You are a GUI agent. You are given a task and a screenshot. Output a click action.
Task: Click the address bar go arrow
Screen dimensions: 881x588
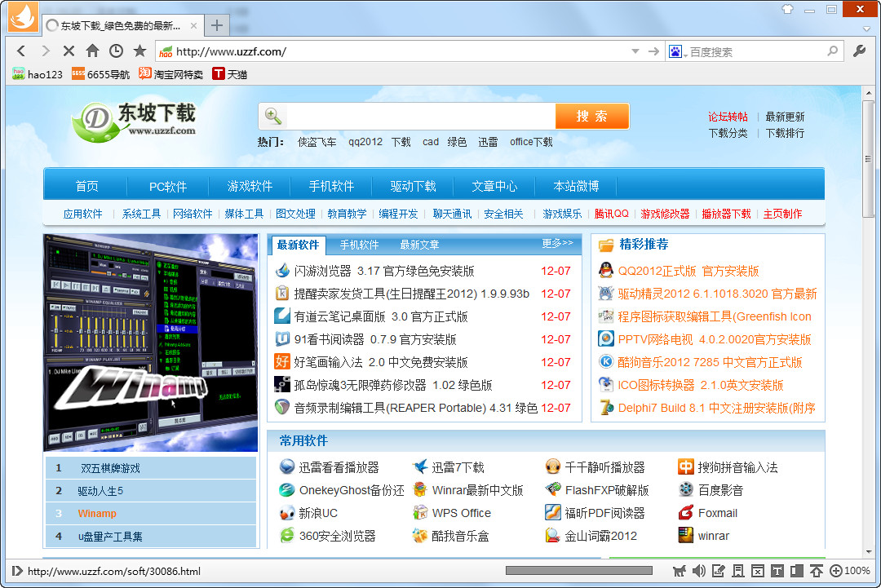point(653,51)
